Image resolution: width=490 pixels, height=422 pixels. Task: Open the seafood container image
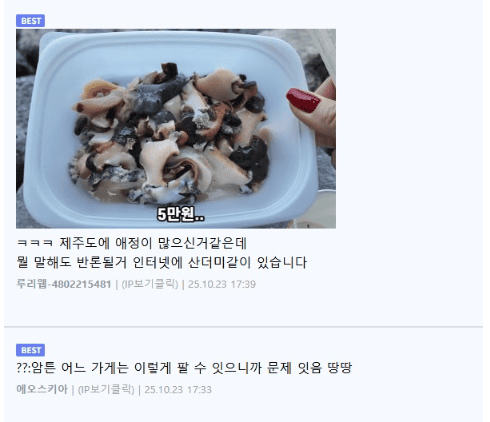[x=176, y=128]
